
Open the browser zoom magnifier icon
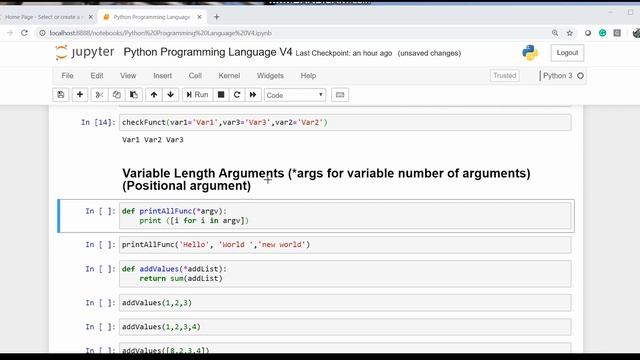(x=555, y=33)
